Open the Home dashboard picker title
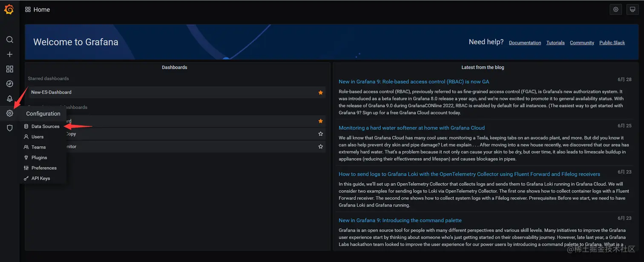The image size is (644, 262). (x=42, y=9)
